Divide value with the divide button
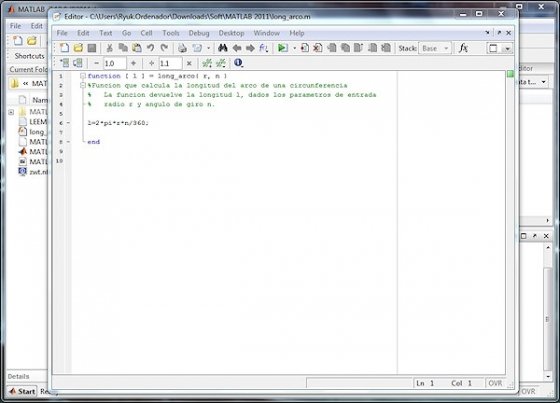The image size is (560, 403). (x=151, y=63)
